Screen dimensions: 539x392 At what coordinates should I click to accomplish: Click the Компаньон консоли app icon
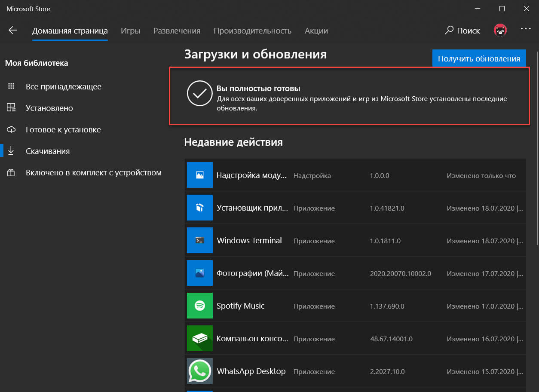tap(200, 338)
